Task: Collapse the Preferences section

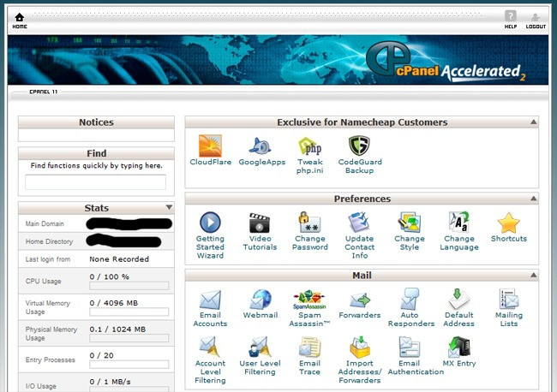Action: (534, 199)
